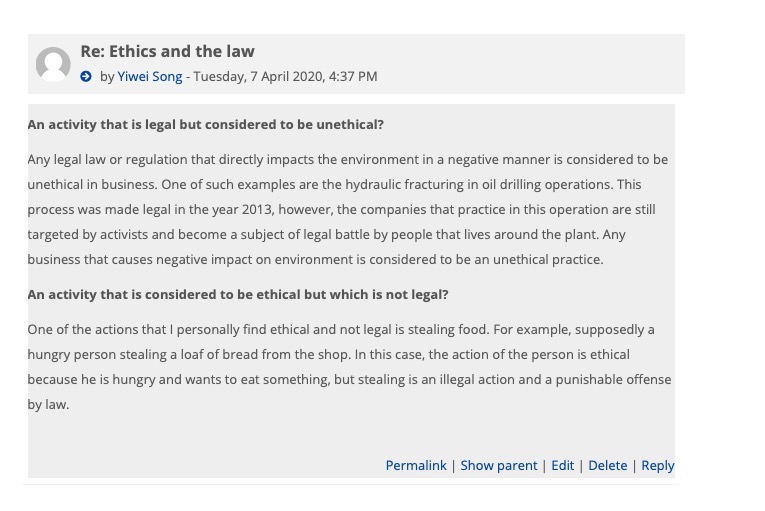Click the heading about legal but unethical activity
Screen dimensions: 765x511
[206, 125]
